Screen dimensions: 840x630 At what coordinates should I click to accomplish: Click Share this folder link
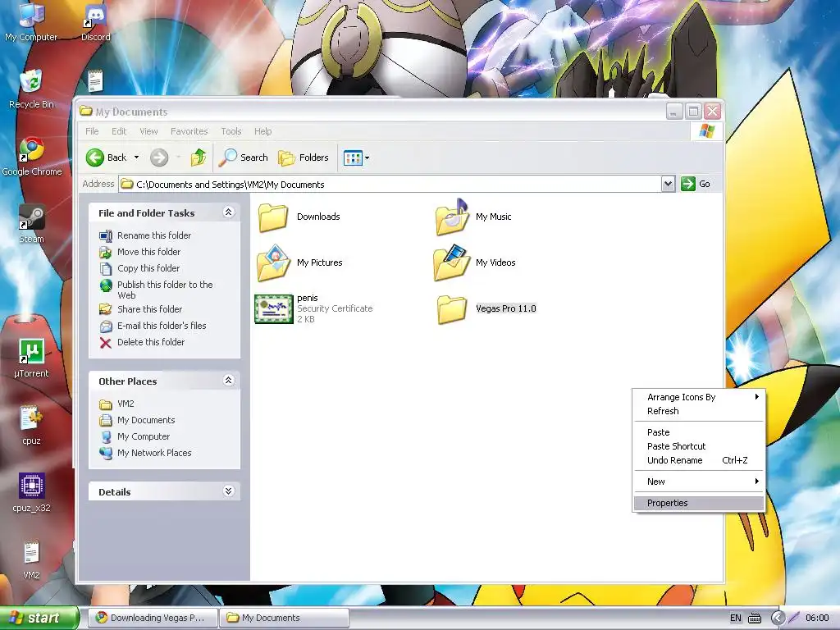point(149,309)
